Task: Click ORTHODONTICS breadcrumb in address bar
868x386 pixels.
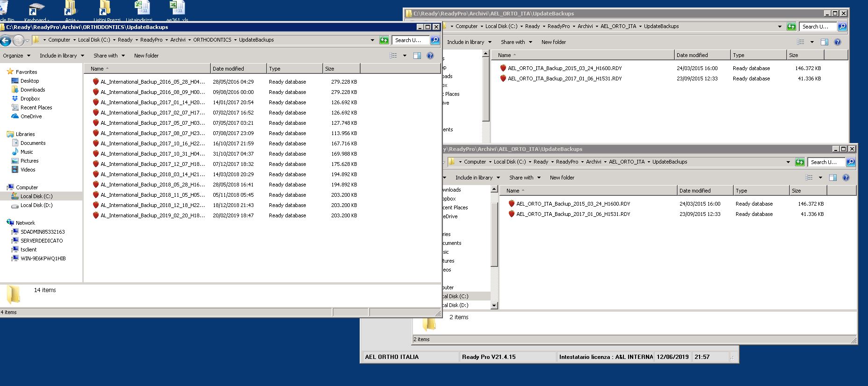Action: 212,40
